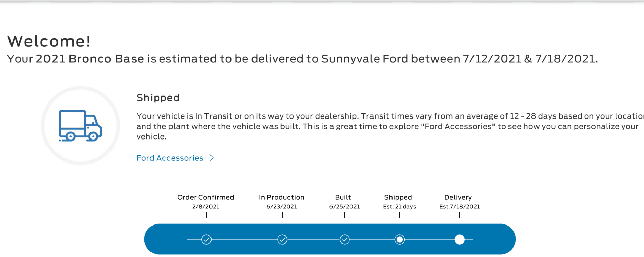Click the "Est. 21 days" shipping estimate

pos(400,207)
